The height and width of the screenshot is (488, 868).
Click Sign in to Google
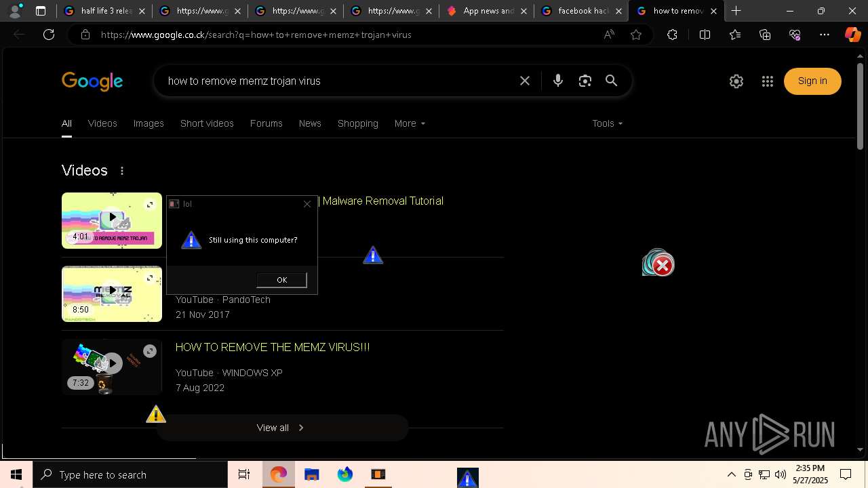click(x=812, y=81)
